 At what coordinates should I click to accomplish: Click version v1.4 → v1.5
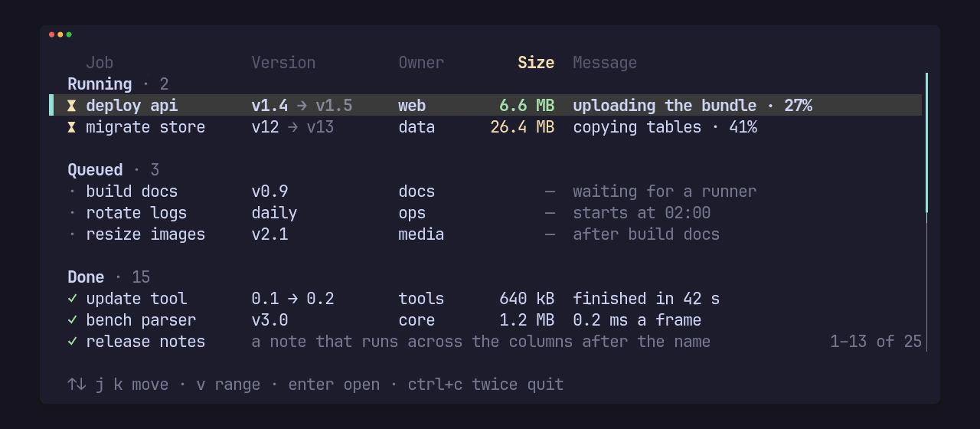point(302,106)
